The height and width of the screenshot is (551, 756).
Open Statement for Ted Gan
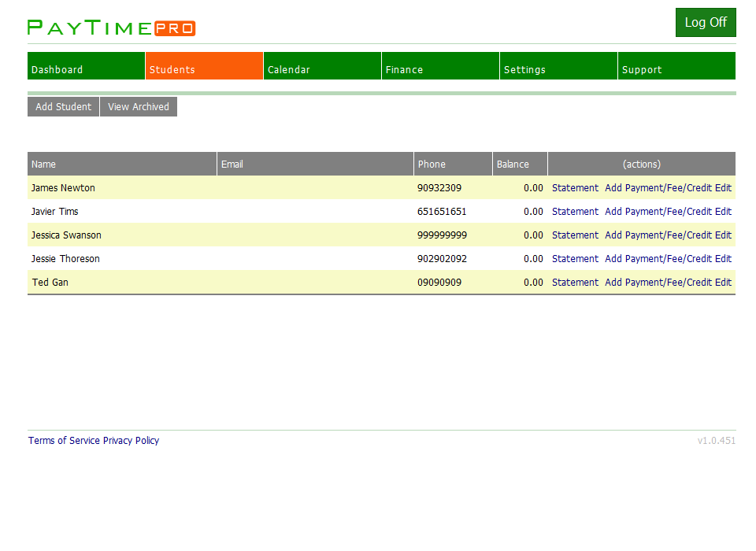(x=575, y=283)
